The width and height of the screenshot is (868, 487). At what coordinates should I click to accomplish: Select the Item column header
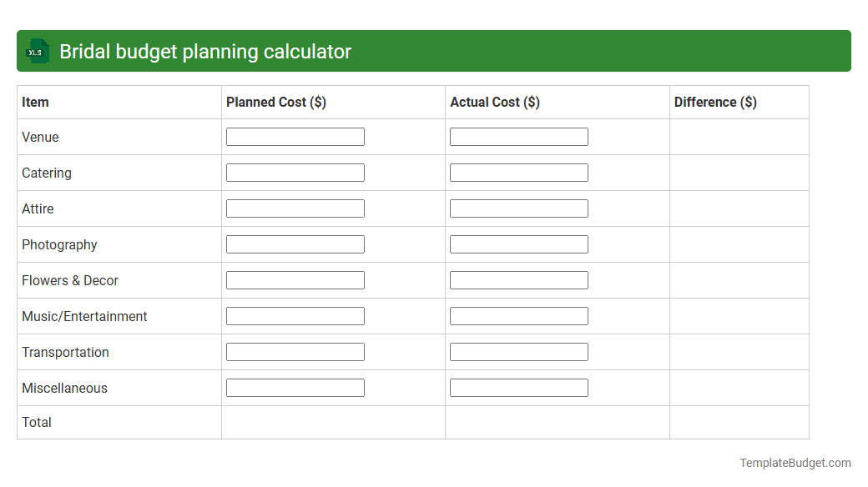coord(35,102)
